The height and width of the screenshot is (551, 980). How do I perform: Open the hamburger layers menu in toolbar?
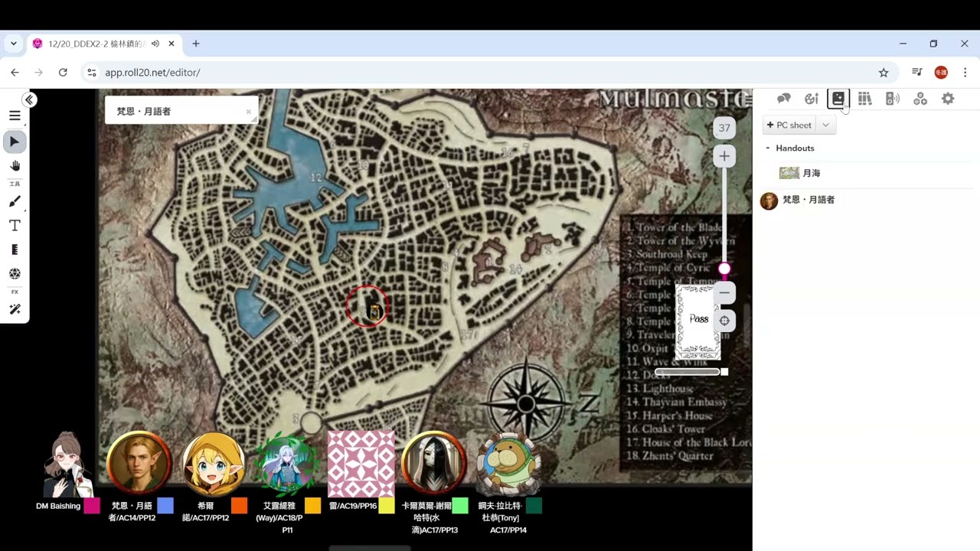click(x=15, y=116)
